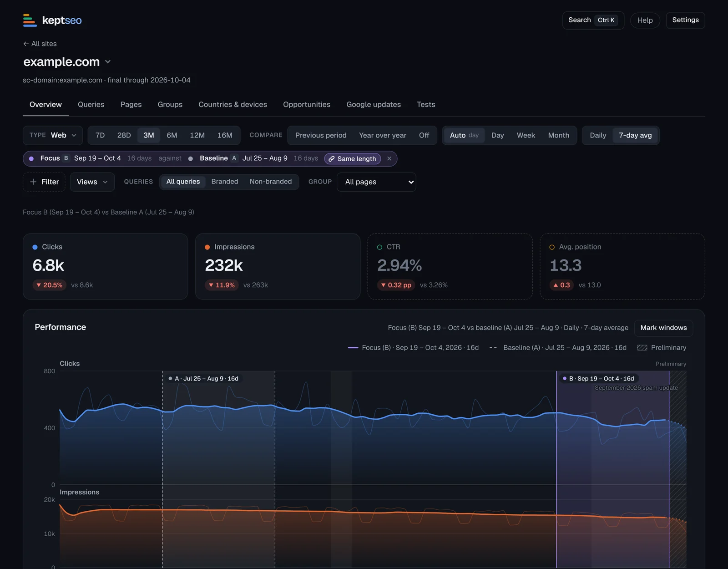
Task: Enable the Avg. position metric card
Action: (x=622, y=266)
